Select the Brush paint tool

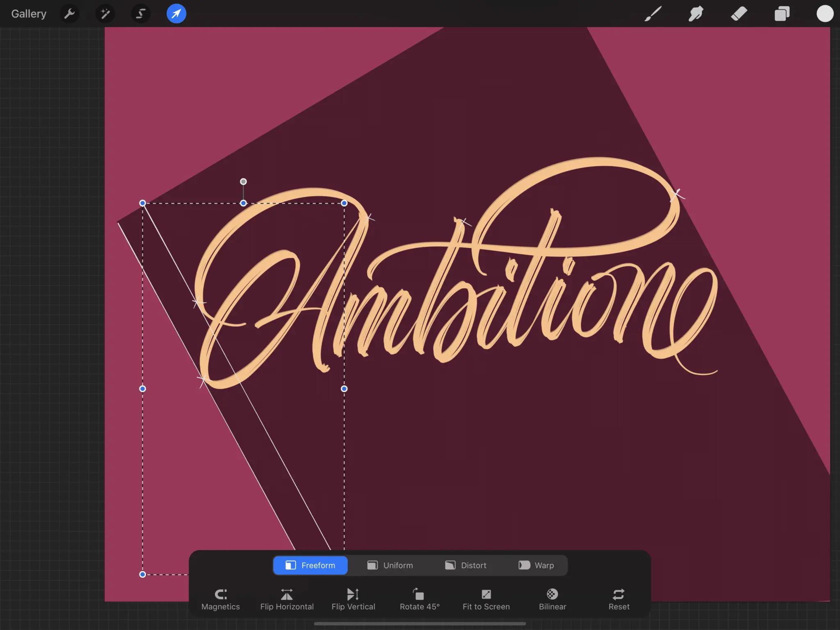tap(653, 14)
